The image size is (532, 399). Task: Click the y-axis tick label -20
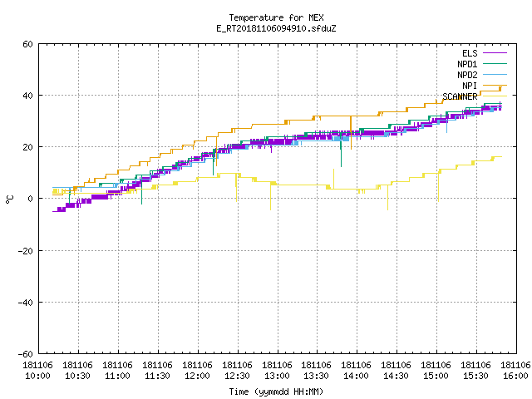26,251
